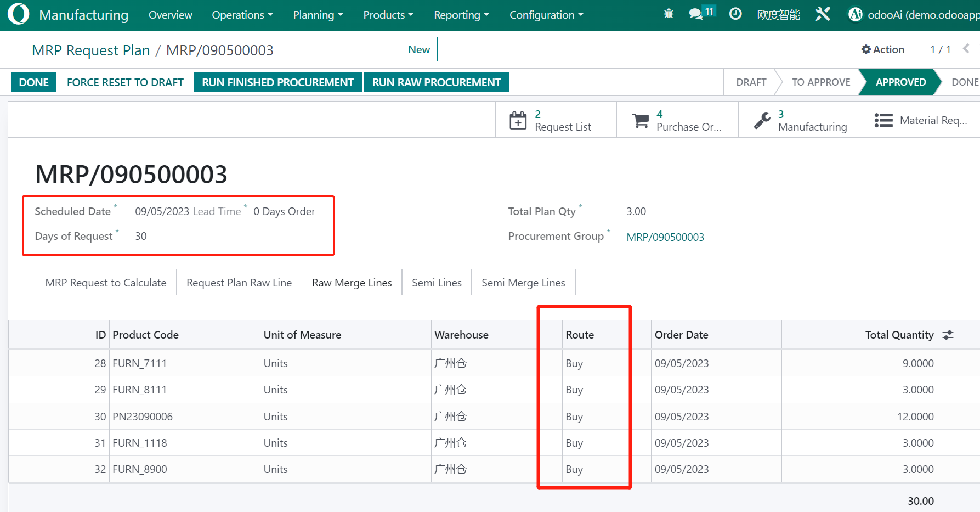Click RUN RAW PROCUREMENT button
This screenshot has width=980, height=512.
[x=437, y=82]
